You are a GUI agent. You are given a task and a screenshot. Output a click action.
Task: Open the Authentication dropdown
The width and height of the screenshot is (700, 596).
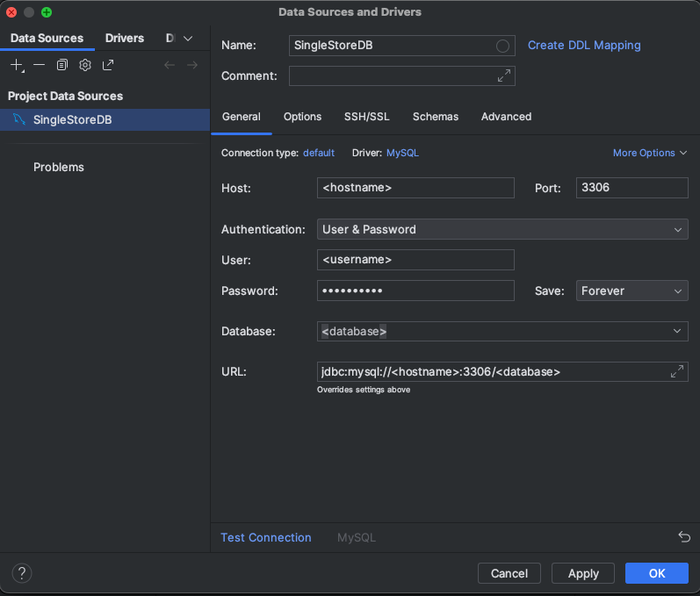click(502, 229)
